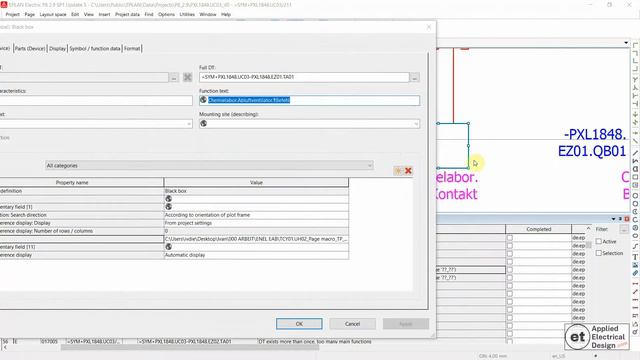Click the DT adoption icon beside the displayed DT field

[x=187, y=77]
